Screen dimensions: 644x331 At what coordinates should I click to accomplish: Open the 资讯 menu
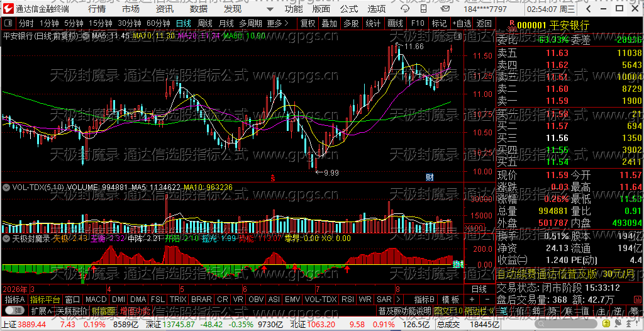[x=165, y=9]
